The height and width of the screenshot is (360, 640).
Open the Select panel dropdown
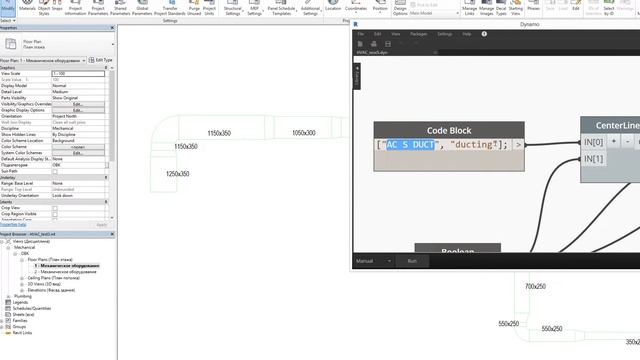(8, 20)
